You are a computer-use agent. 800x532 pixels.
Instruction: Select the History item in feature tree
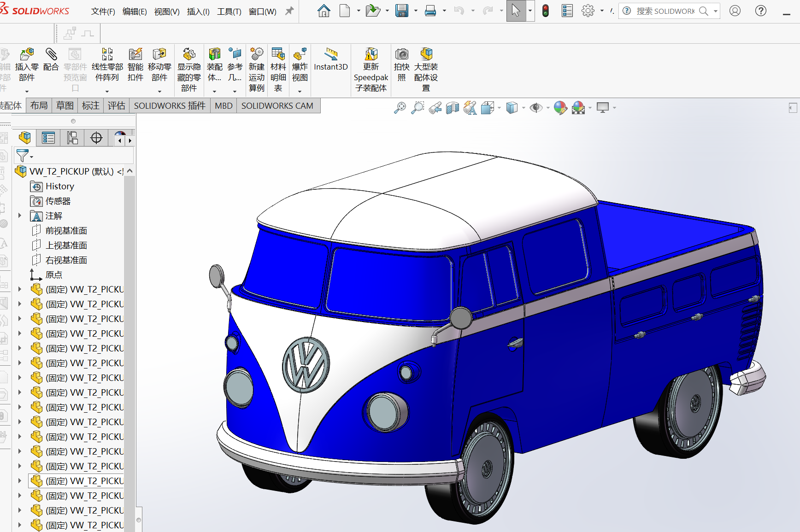(59, 187)
